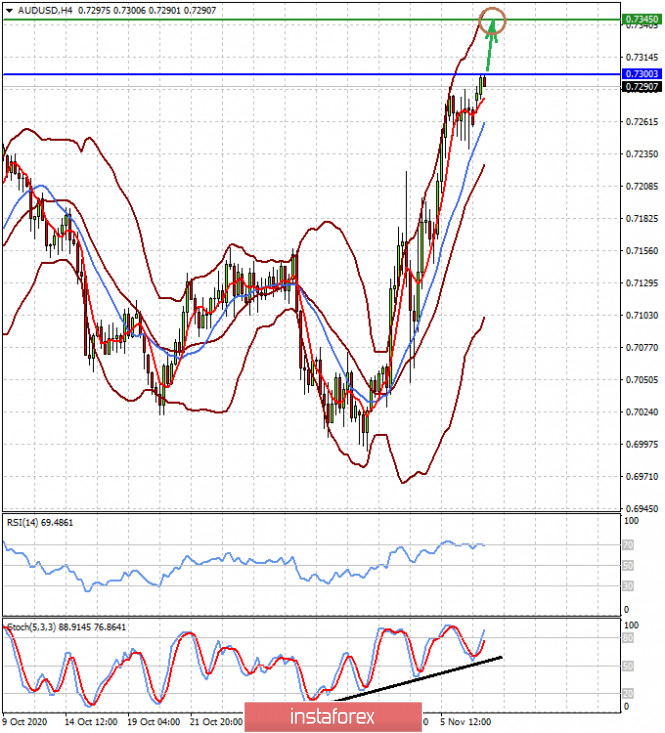Open the chart menu triangle beside AUDUSD,H4
The width and height of the screenshot is (665, 733).
(x=9, y=10)
